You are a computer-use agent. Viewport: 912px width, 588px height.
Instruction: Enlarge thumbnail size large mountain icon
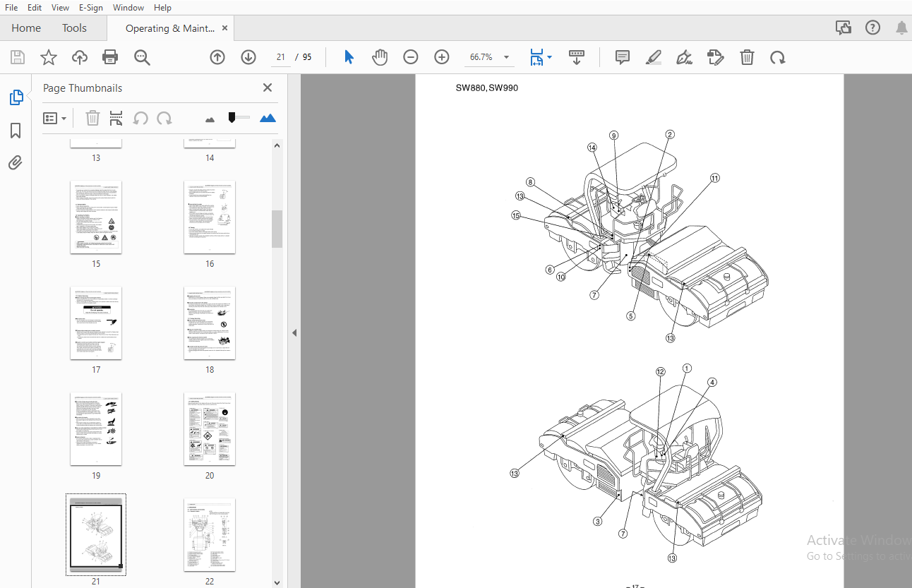pyautogui.click(x=268, y=118)
